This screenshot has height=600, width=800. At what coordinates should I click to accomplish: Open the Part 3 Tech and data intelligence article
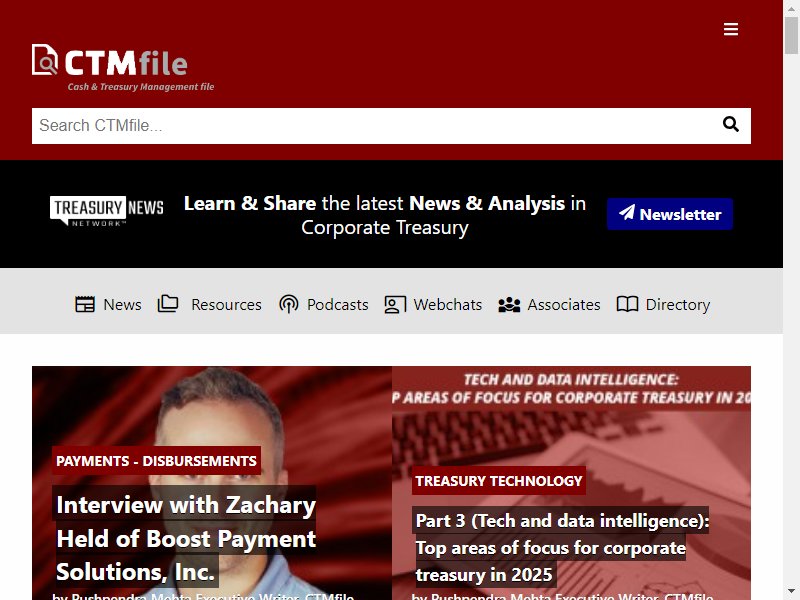[562, 547]
